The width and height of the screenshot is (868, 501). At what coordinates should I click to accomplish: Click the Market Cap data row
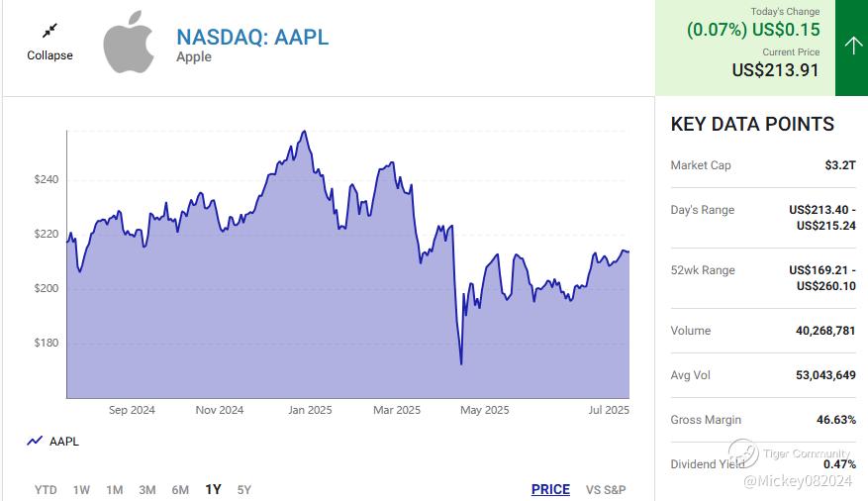762,165
